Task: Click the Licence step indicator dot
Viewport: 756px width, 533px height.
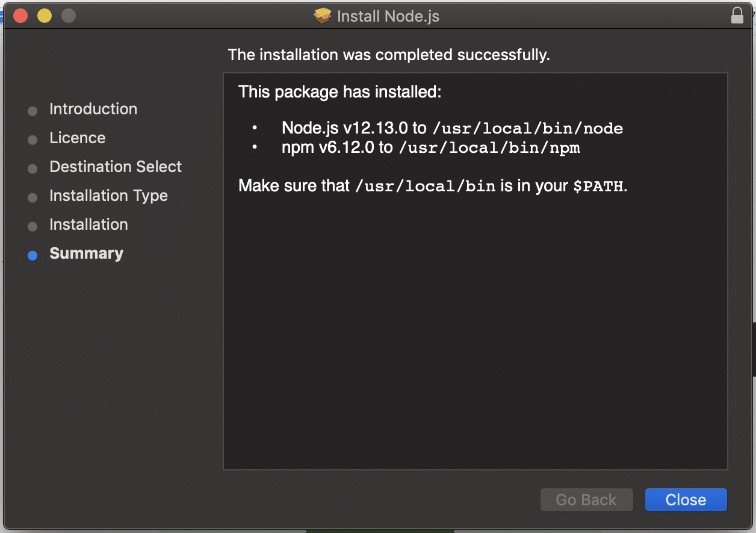Action: 32,140
